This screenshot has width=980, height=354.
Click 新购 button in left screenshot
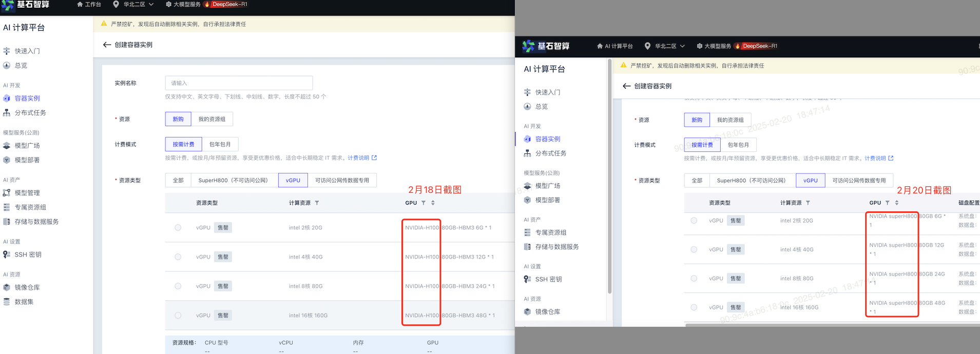click(x=178, y=119)
